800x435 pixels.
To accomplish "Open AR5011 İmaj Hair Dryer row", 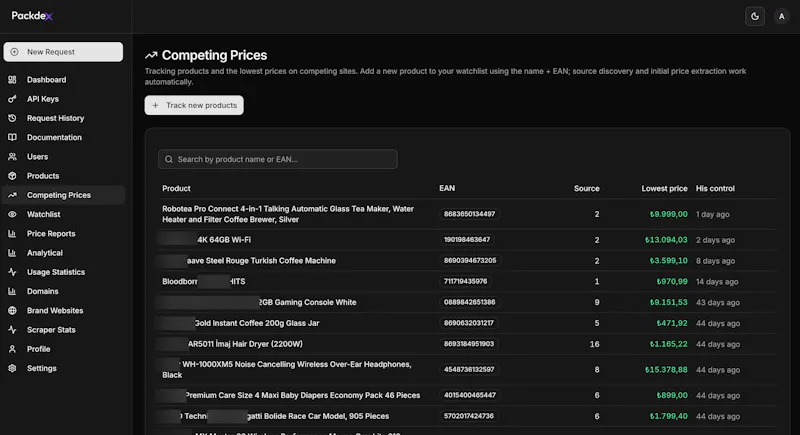I will click(467, 344).
